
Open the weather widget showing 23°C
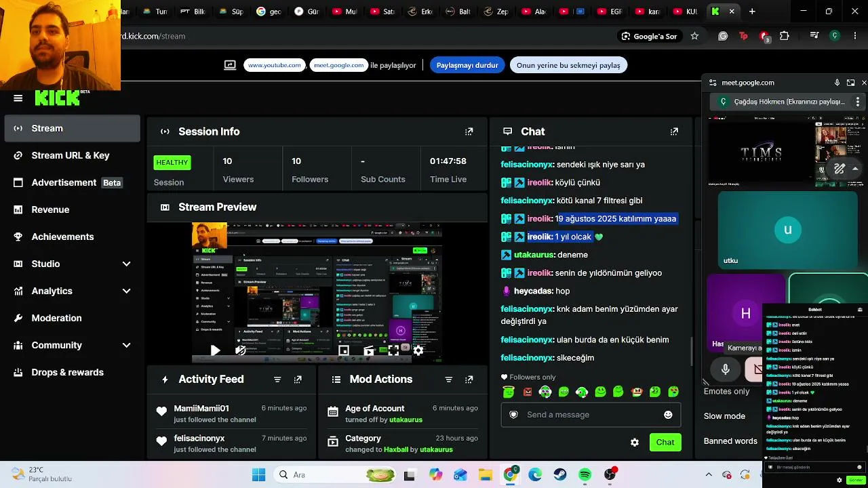[x=41, y=474]
